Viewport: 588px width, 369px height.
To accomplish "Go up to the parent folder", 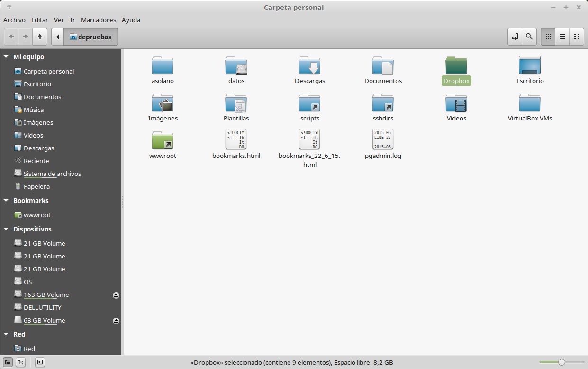I will click(40, 37).
